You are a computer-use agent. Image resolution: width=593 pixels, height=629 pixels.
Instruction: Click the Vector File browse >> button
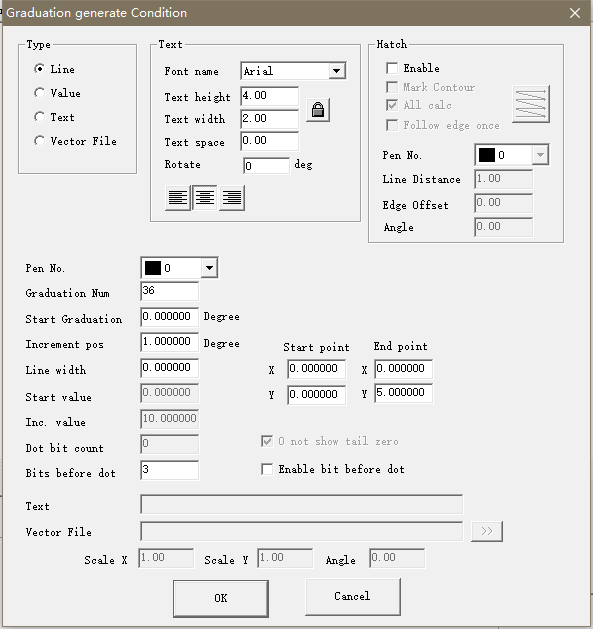[x=487, y=531]
